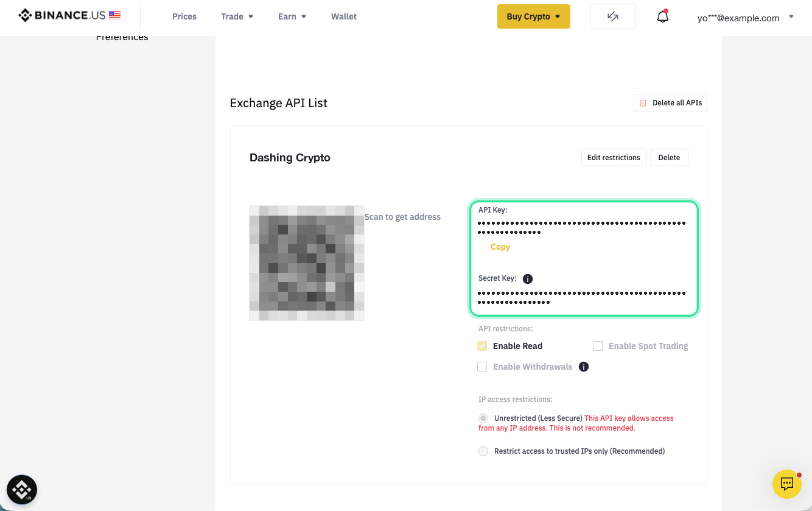Go to the Wallet page
This screenshot has width=812, height=511.
(x=344, y=16)
